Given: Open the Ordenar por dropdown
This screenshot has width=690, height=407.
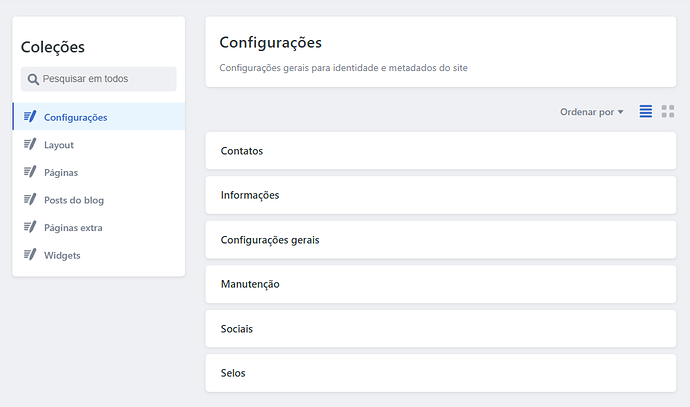Looking at the screenshot, I should [591, 112].
